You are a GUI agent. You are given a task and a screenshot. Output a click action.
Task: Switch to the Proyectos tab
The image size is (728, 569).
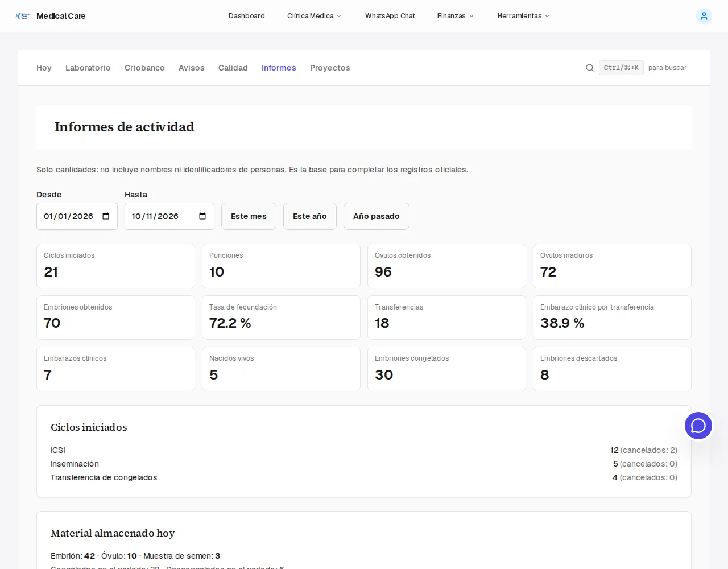tap(330, 68)
